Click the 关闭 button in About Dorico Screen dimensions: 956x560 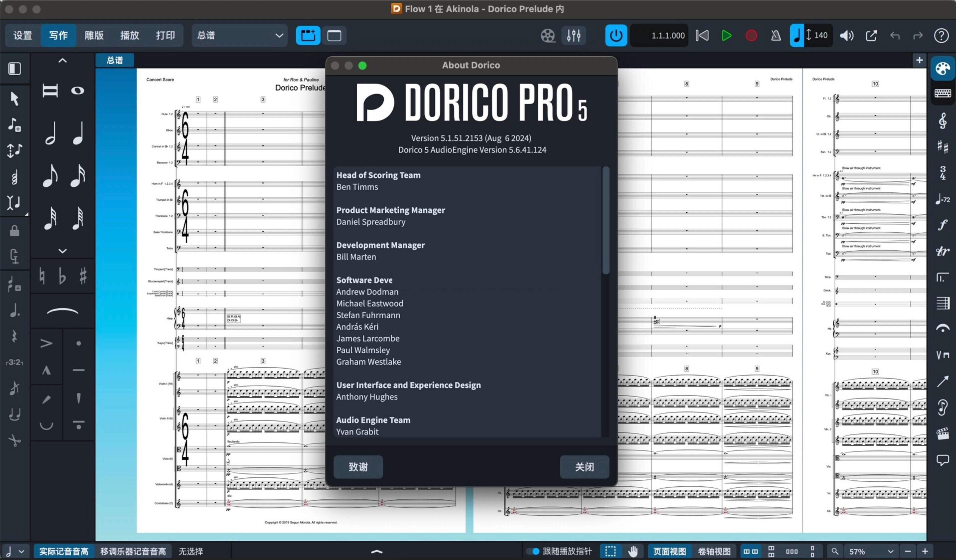pyautogui.click(x=584, y=467)
